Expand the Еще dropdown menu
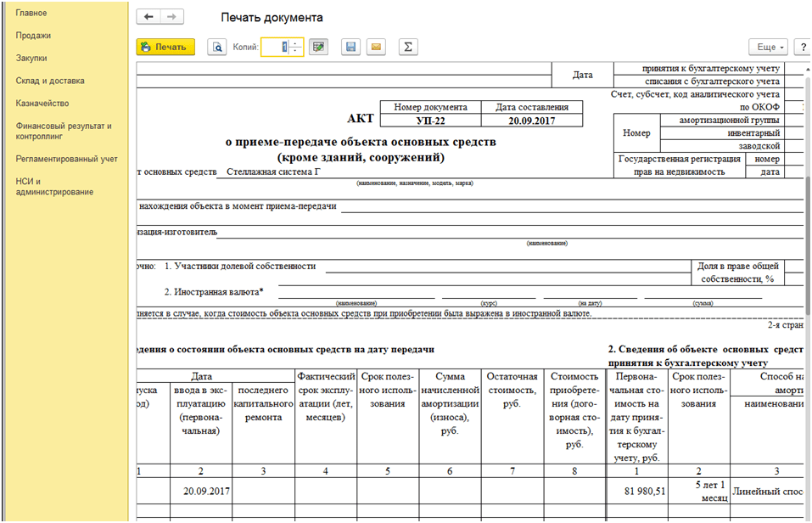The image size is (812, 523). click(x=769, y=48)
